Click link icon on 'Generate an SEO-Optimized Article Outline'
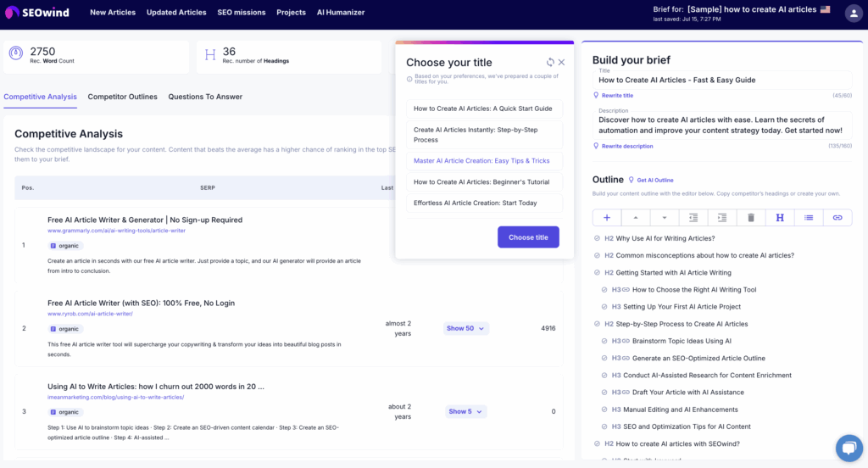The height and width of the screenshot is (468, 868). [x=626, y=359]
